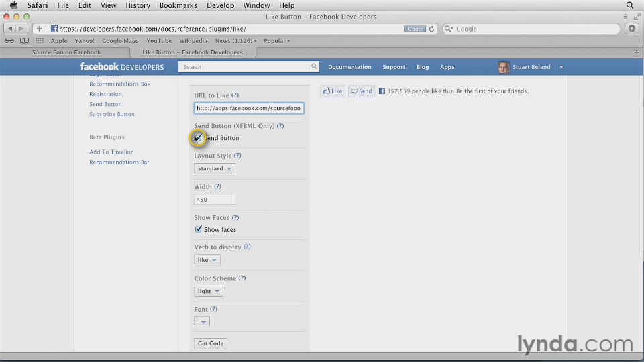Open the Recommendations Bar link in the sidebar

point(119,162)
